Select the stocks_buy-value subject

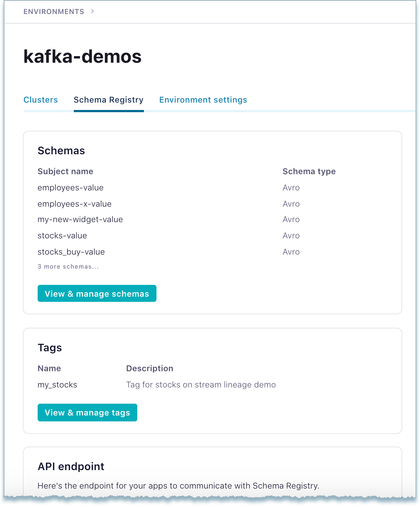[71, 252]
